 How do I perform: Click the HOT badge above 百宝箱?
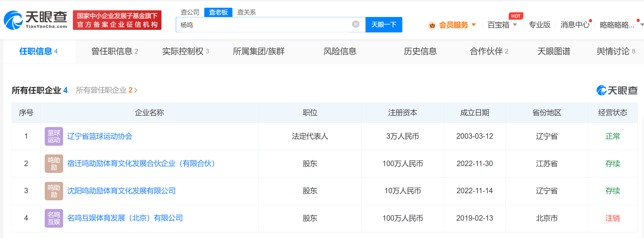coord(516,16)
